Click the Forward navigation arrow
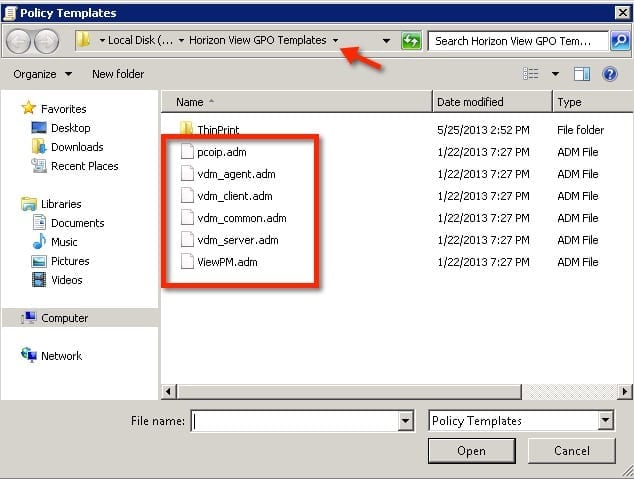Image resolution: width=634 pixels, height=479 pixels. (46, 41)
